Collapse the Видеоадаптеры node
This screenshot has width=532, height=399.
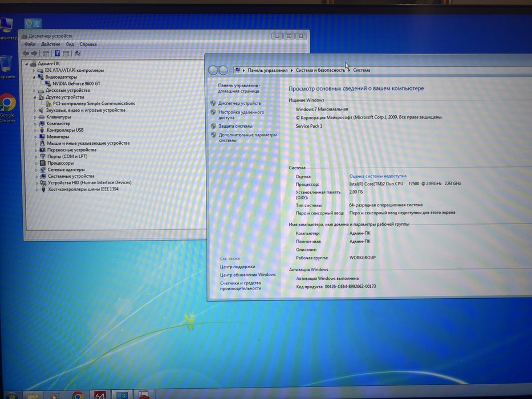34,77
